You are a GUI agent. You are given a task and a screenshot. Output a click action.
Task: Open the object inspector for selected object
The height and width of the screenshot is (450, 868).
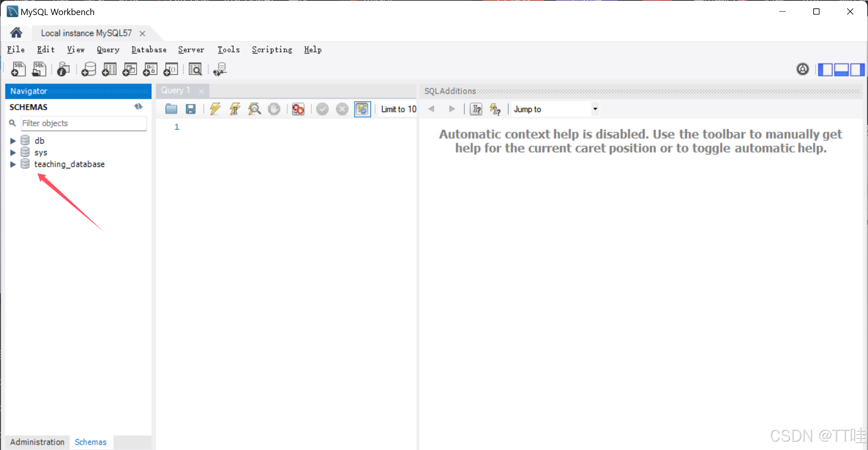(x=63, y=69)
